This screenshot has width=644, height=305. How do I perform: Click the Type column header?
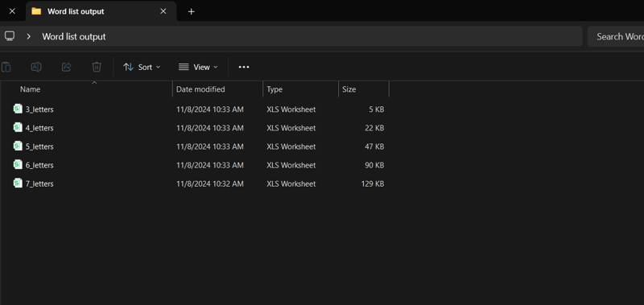[x=275, y=89]
